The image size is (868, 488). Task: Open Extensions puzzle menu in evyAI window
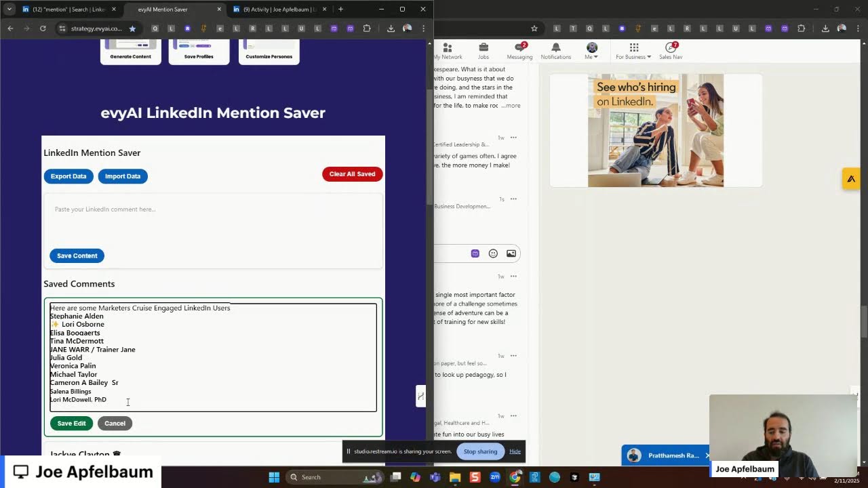point(367,28)
